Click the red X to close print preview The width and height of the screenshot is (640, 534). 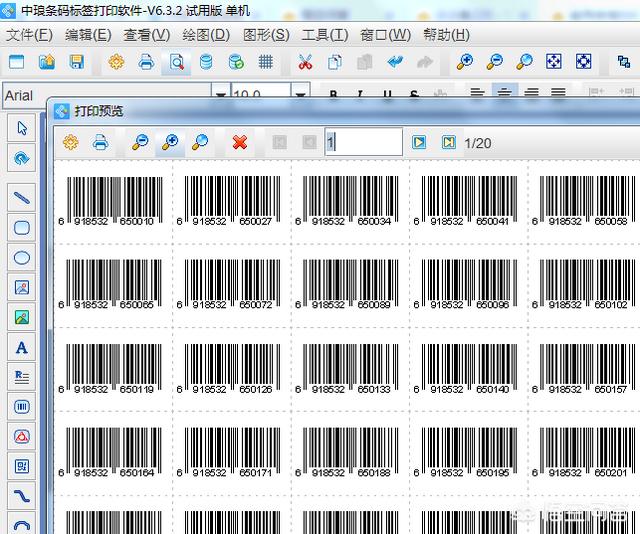click(x=240, y=142)
